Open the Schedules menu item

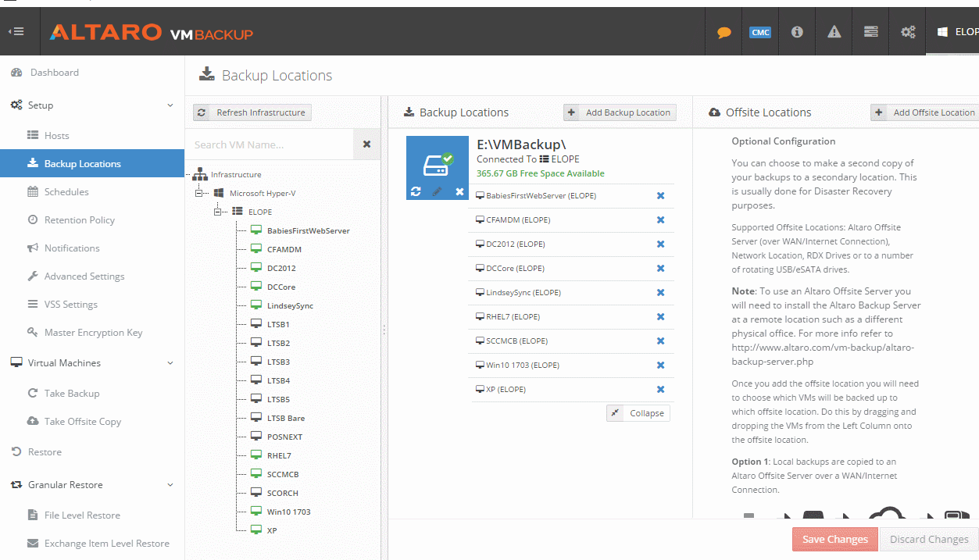click(x=66, y=192)
